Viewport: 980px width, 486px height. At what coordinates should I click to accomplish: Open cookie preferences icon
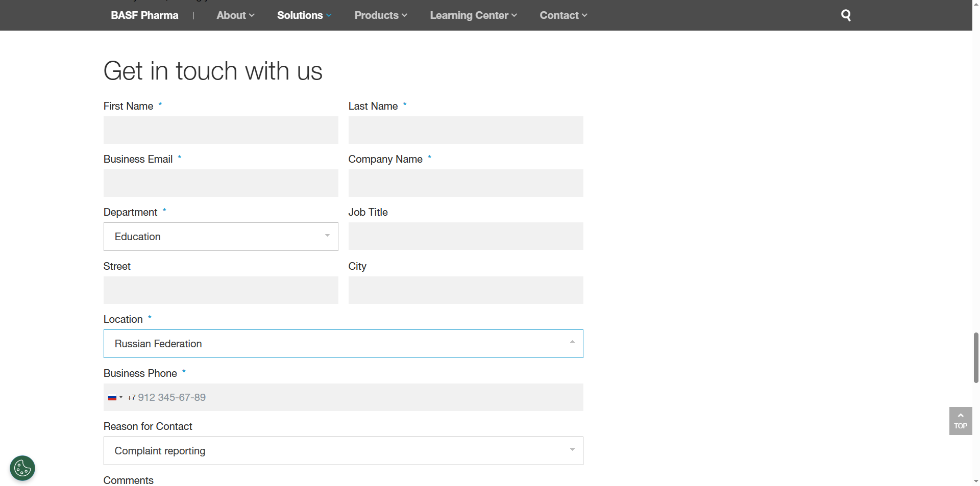(22, 468)
